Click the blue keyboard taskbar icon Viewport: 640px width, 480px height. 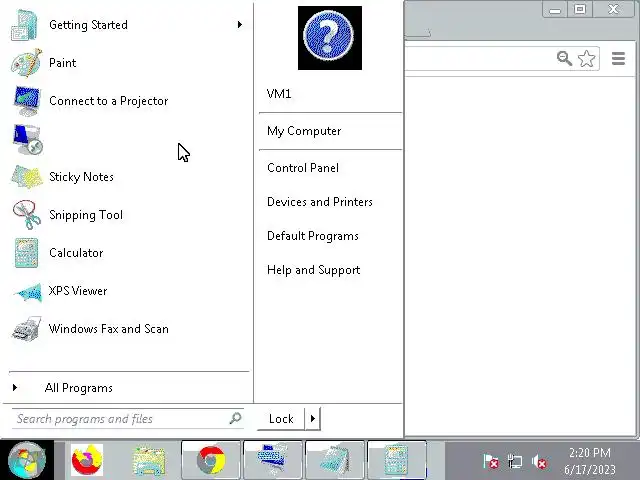click(x=273, y=460)
